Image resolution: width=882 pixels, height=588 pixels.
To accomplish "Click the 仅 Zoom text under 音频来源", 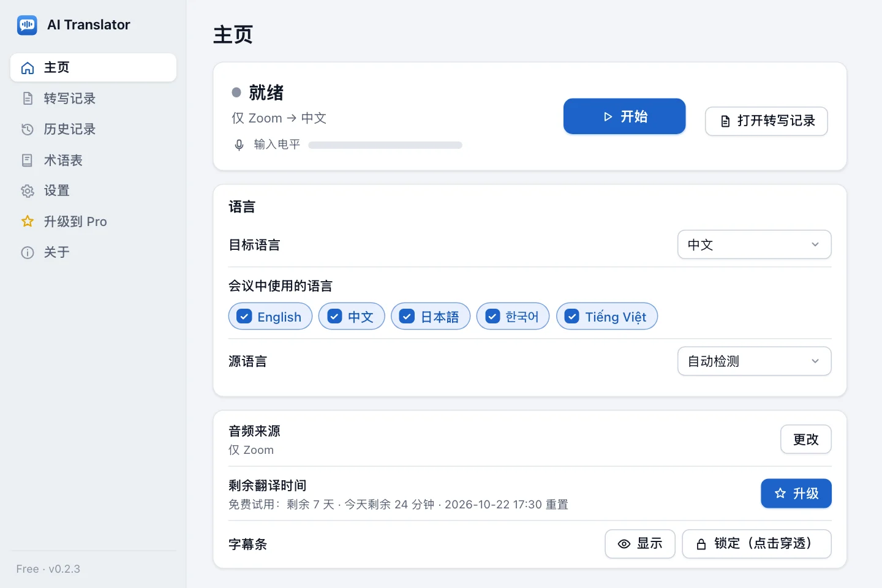I will click(x=251, y=450).
